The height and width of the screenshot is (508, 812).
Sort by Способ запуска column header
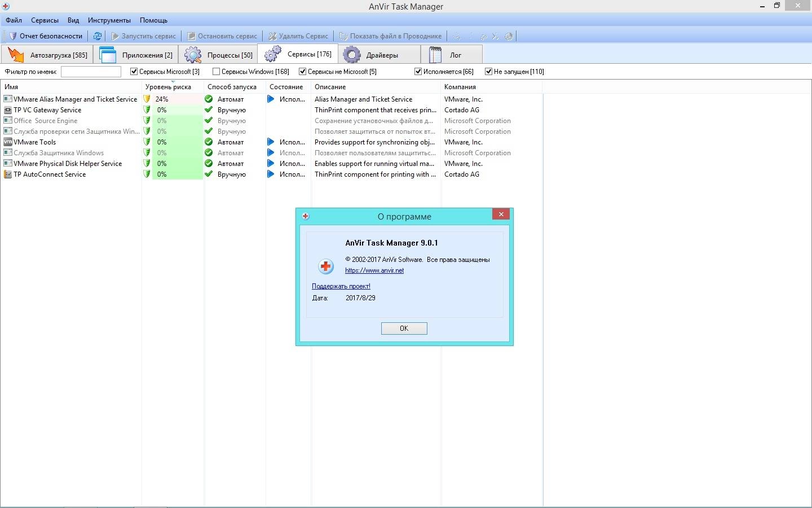(x=235, y=87)
